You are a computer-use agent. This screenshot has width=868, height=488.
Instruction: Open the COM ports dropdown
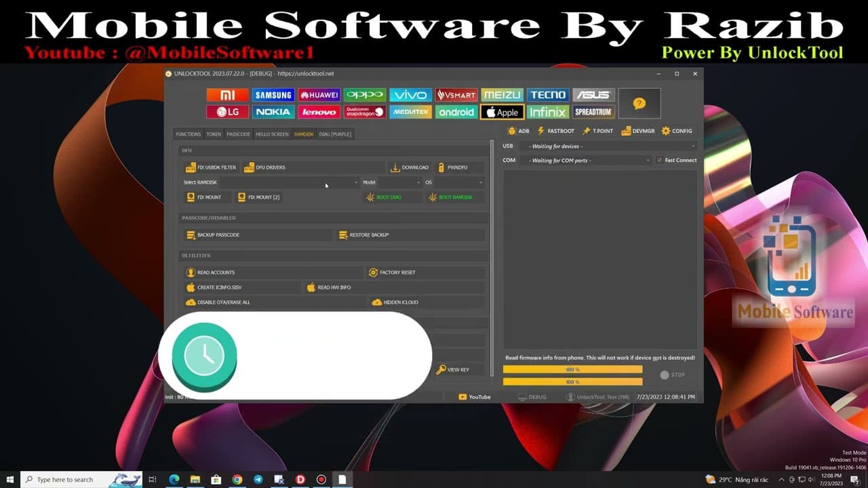coord(586,160)
